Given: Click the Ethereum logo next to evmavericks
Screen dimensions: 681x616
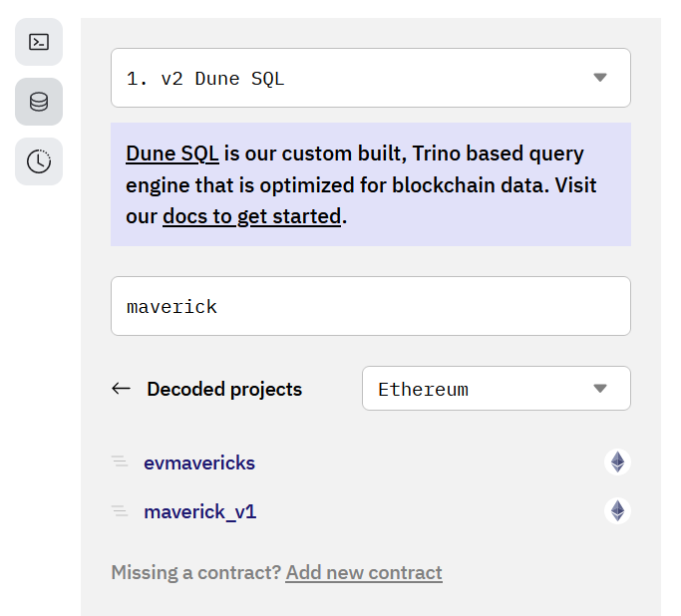Looking at the screenshot, I should 618,462.
